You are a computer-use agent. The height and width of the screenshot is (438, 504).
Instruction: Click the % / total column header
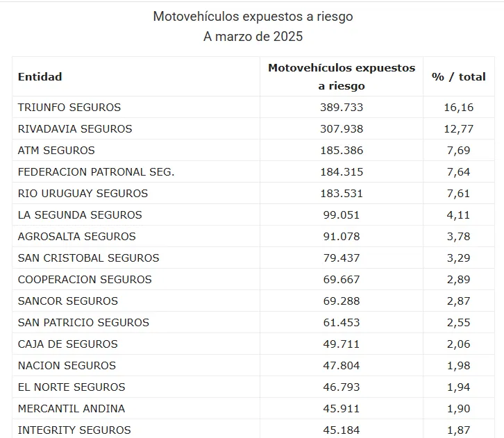tap(459, 77)
